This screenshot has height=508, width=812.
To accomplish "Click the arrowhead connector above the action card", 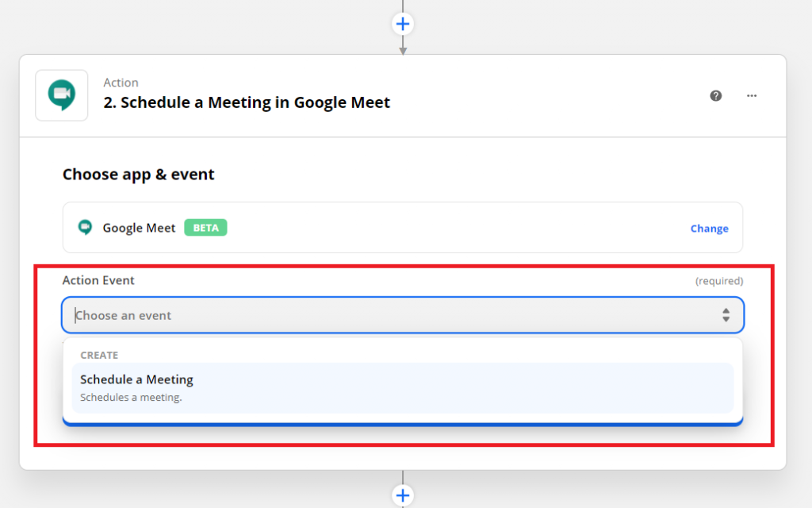I will 403,50.
